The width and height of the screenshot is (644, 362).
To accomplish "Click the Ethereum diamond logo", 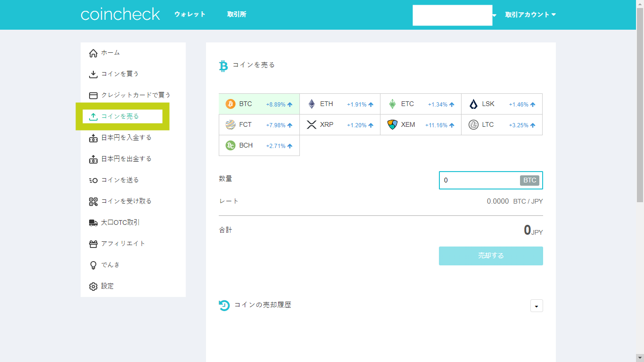I will click(x=312, y=104).
